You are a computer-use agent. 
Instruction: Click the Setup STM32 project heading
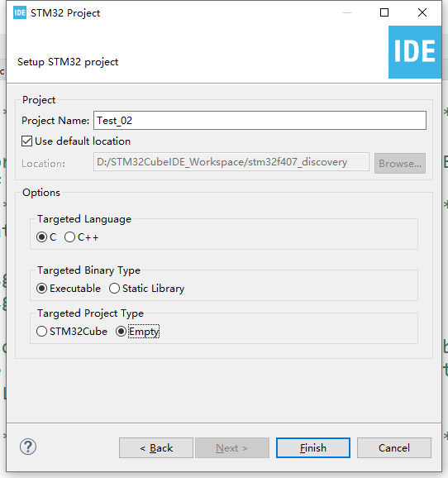point(68,62)
